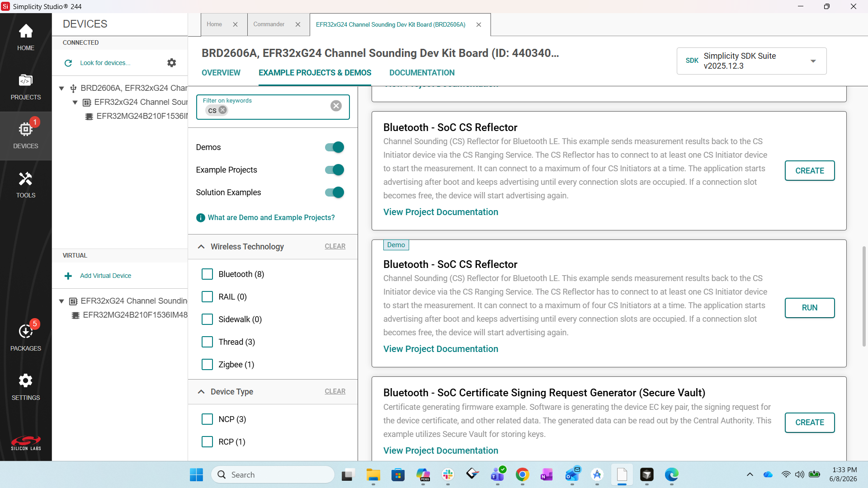
Task: Show hidden system tray icons
Action: [x=750, y=474]
